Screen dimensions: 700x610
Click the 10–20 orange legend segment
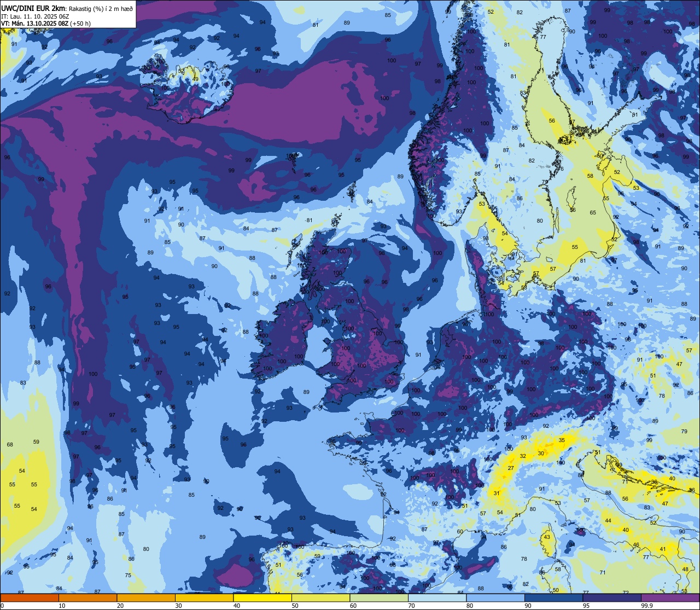point(87,597)
